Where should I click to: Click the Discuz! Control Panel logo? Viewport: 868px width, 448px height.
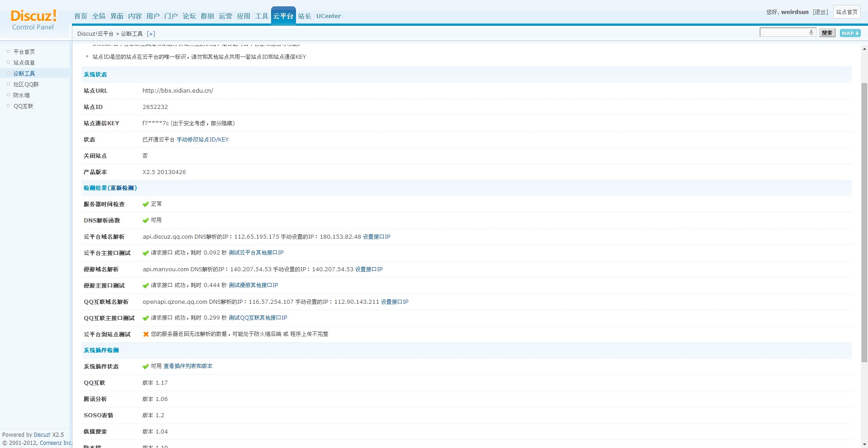pyautogui.click(x=33, y=20)
